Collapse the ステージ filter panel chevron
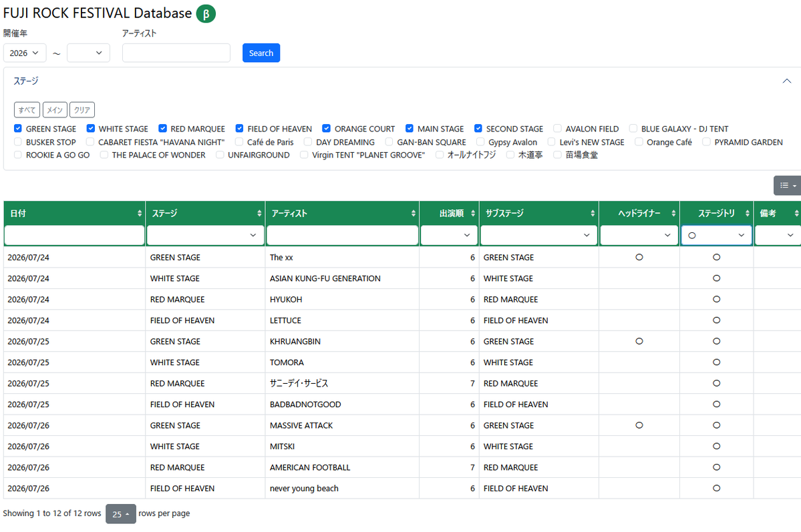Viewport: 801px width, 532px height. pos(787,81)
